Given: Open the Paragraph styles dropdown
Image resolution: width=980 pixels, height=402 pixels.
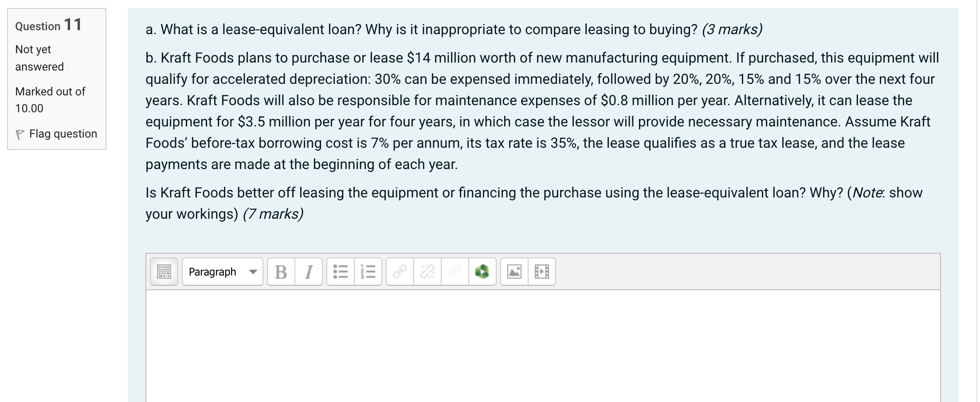Looking at the screenshot, I should click(x=217, y=272).
